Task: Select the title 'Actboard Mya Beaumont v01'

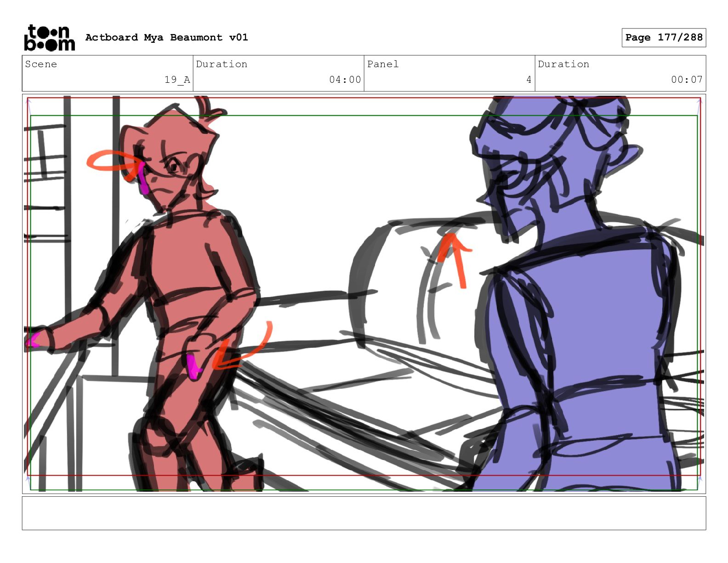Action: (166, 37)
